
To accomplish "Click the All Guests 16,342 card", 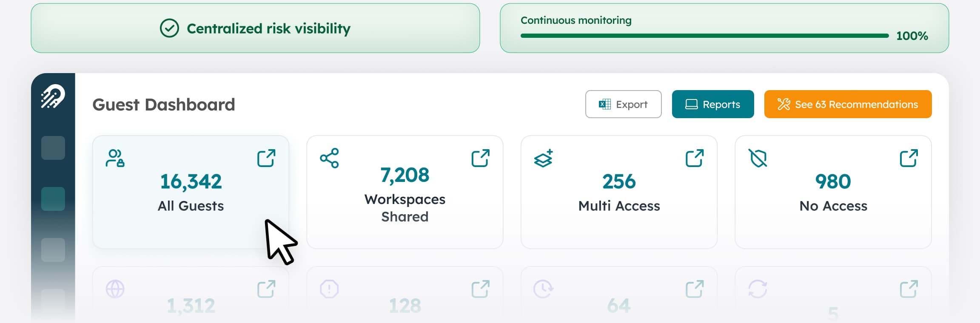I will coord(191,192).
